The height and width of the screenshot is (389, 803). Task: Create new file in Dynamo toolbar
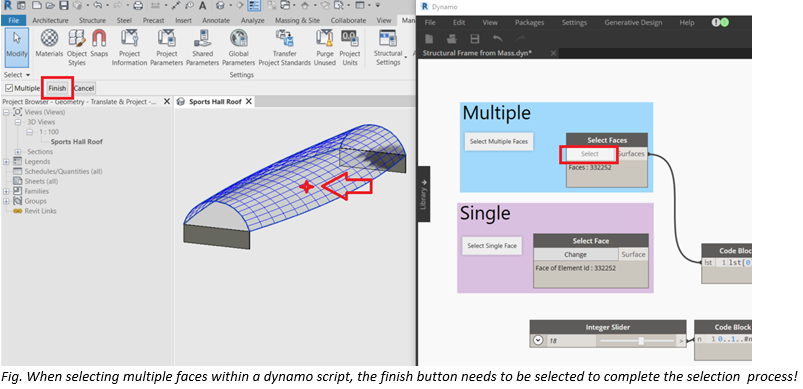point(429,39)
